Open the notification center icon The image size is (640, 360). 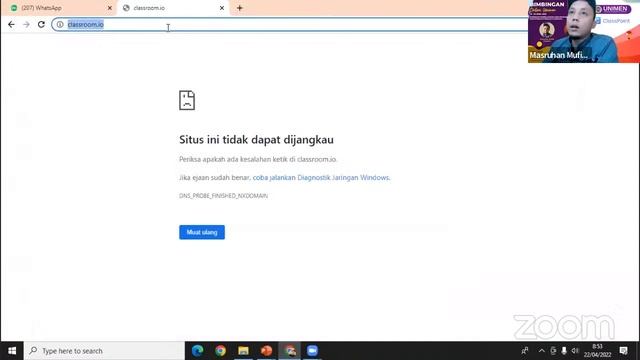[x=623, y=351]
